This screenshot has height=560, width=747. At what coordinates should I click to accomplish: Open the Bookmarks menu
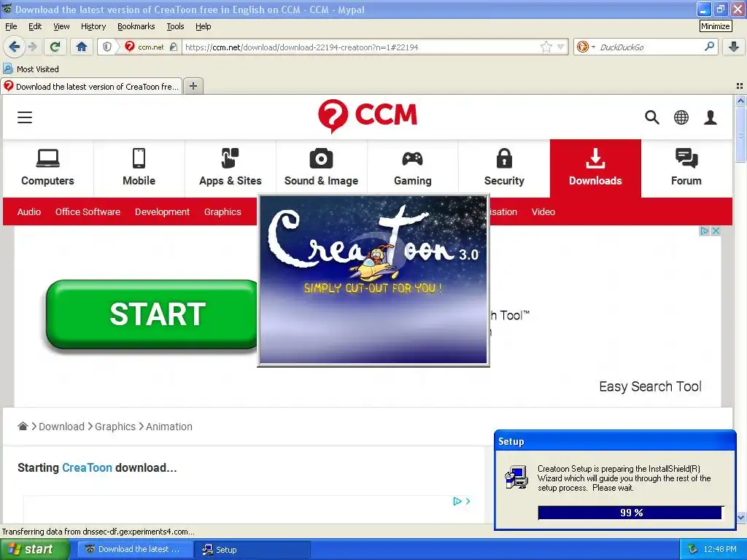tap(136, 26)
